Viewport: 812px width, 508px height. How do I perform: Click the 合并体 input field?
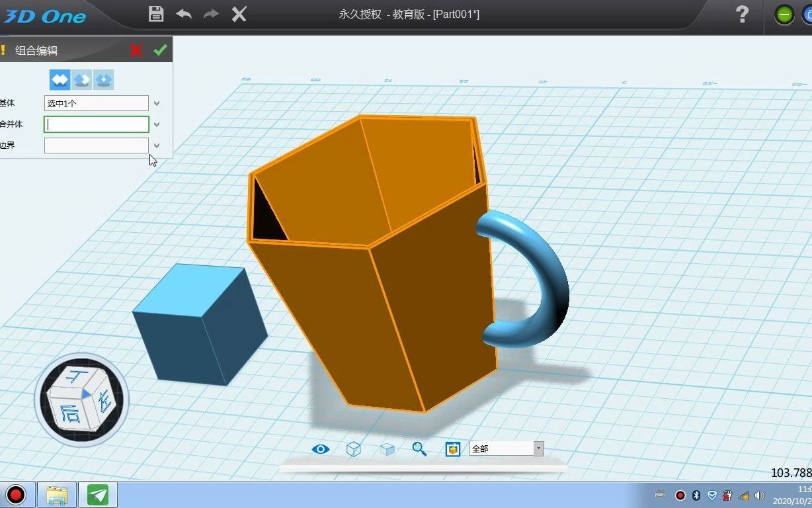point(96,124)
